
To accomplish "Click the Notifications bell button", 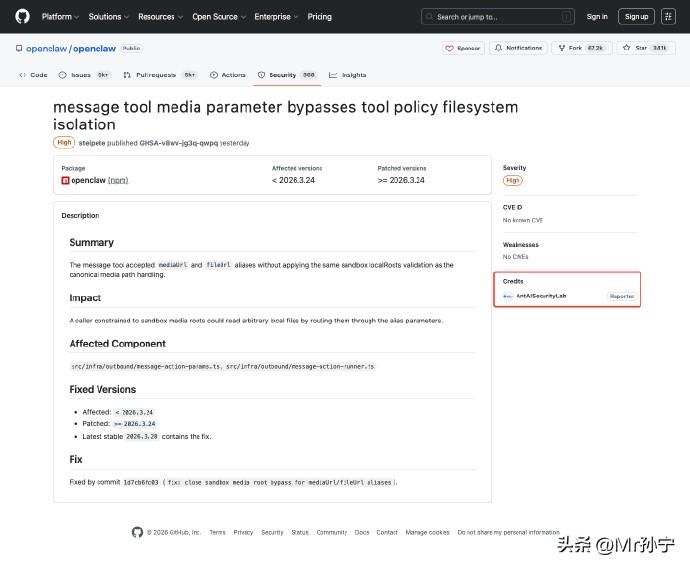I will click(x=518, y=48).
